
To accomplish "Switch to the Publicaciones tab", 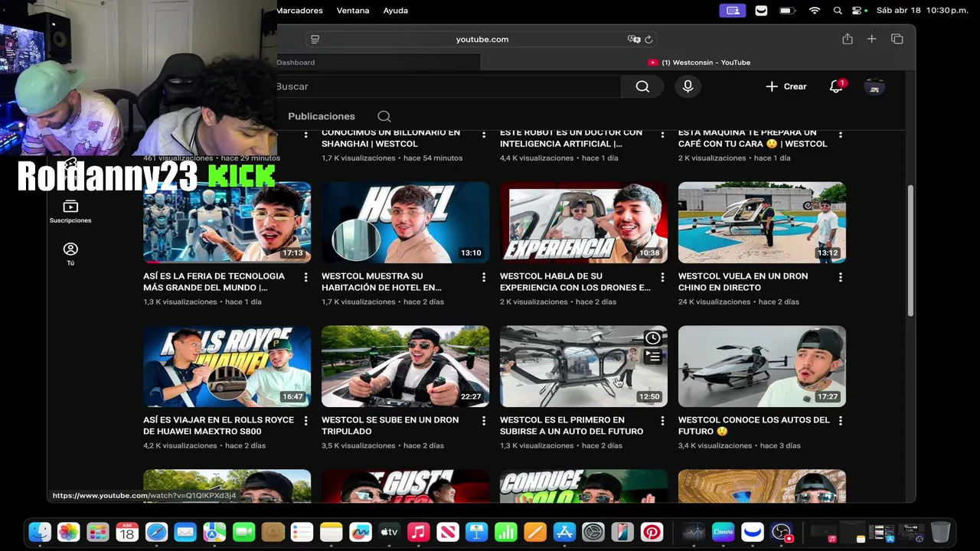I will click(322, 116).
